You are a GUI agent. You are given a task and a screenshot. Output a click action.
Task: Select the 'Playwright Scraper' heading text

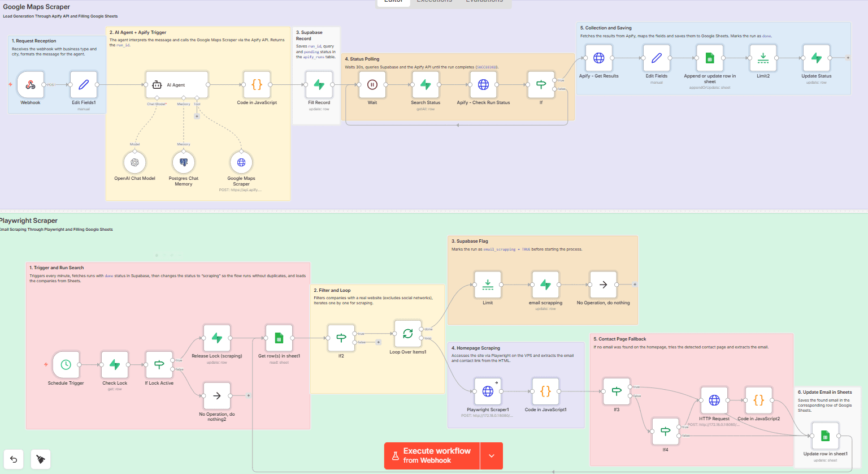[x=28, y=221]
